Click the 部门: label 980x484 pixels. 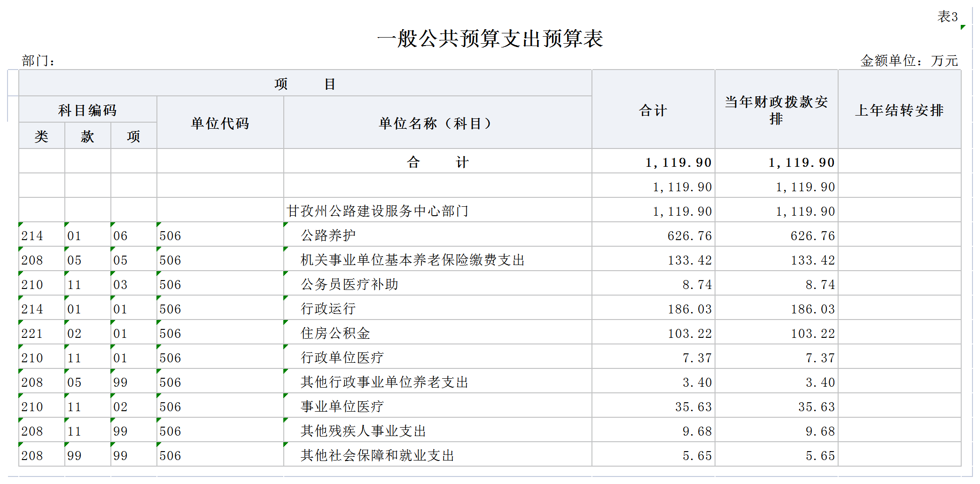pos(38,61)
